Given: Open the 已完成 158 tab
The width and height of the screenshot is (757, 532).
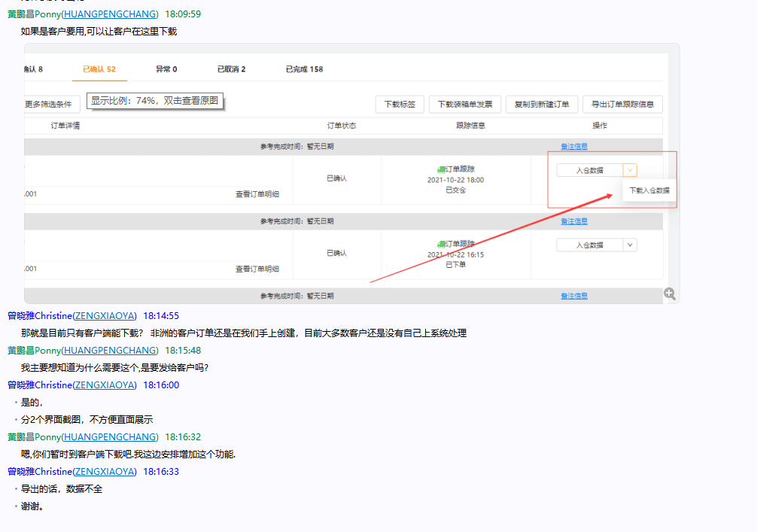Looking at the screenshot, I should click(304, 69).
